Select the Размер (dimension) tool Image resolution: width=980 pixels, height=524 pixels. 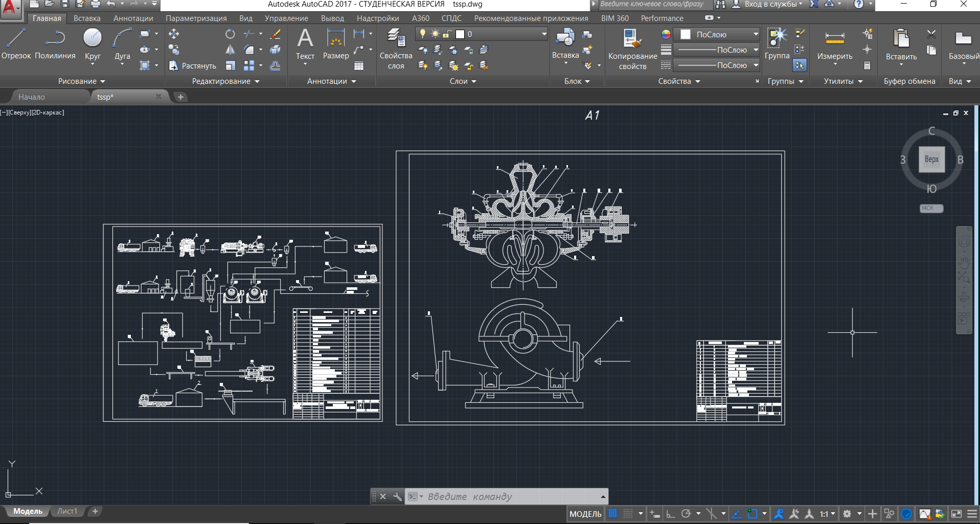pyautogui.click(x=336, y=44)
